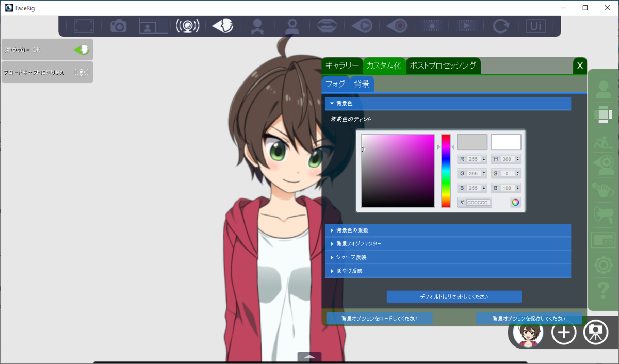Click the film strip upload icon in toolbar
This screenshot has height=364, width=619.
(x=431, y=26)
